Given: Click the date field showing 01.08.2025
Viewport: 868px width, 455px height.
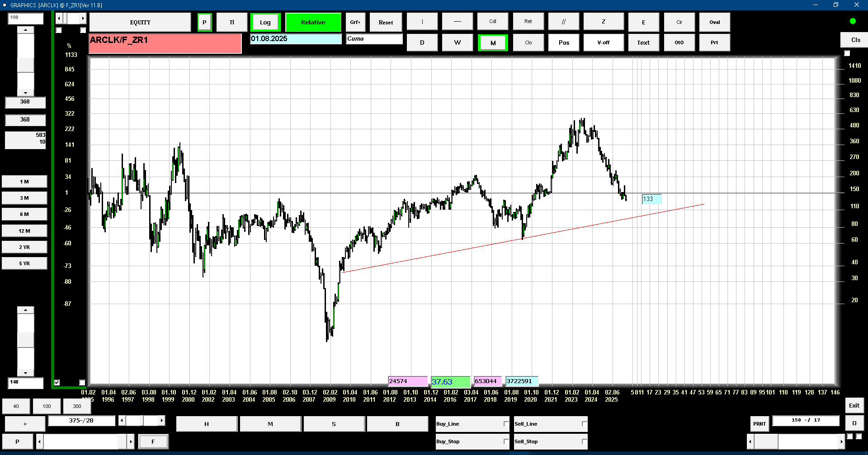Looking at the screenshot, I should point(296,39).
